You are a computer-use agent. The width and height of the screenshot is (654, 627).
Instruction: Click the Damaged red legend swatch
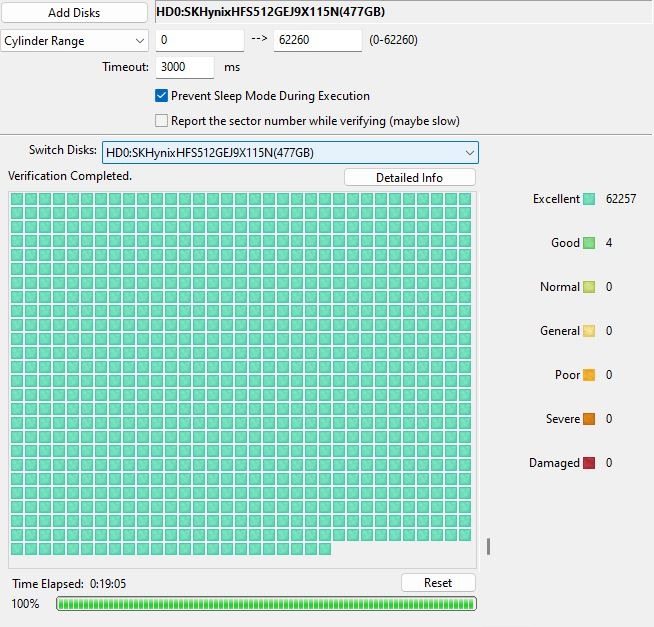[590, 463]
